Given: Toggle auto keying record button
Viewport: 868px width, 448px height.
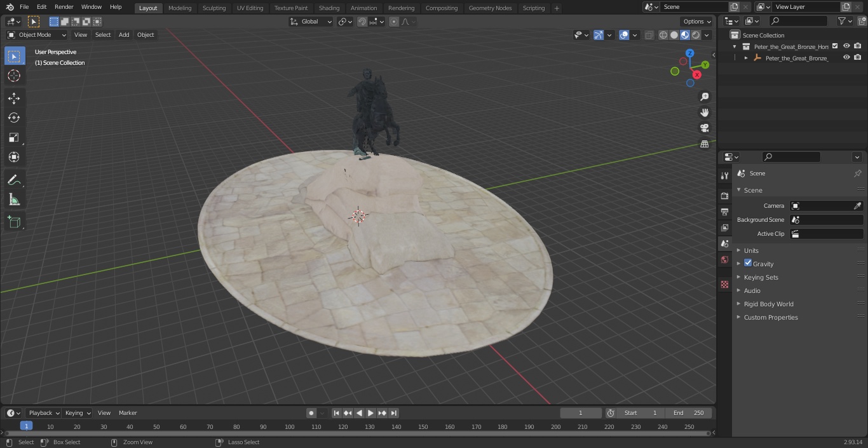Looking at the screenshot, I should coord(311,413).
